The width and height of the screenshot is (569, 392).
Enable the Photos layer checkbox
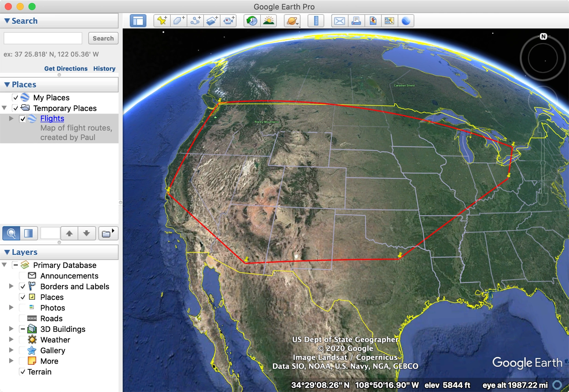tap(23, 308)
